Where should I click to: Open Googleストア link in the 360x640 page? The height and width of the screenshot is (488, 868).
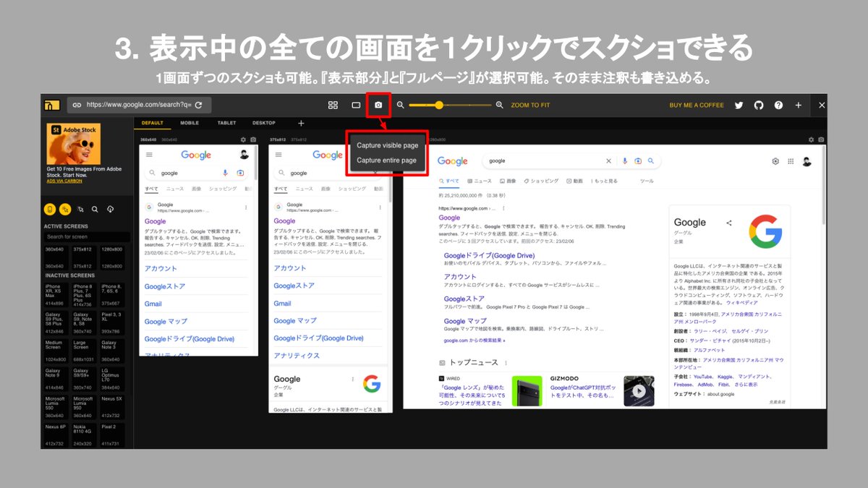[x=165, y=286]
